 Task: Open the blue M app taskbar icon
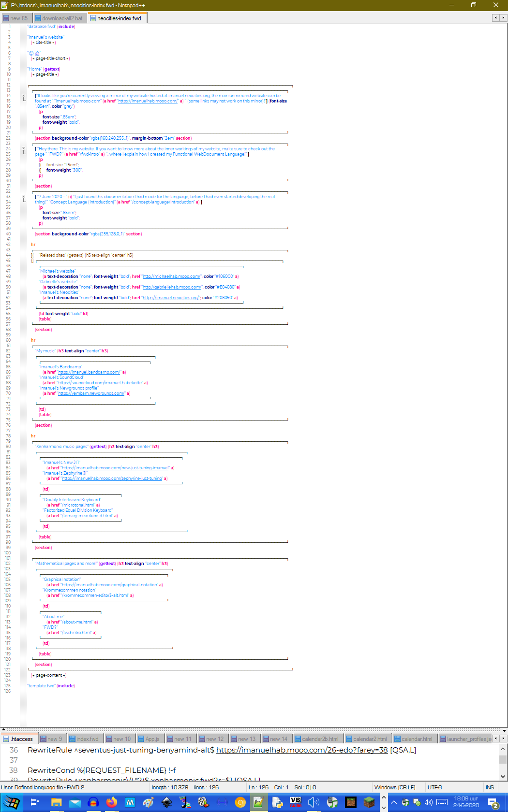[x=130, y=802]
